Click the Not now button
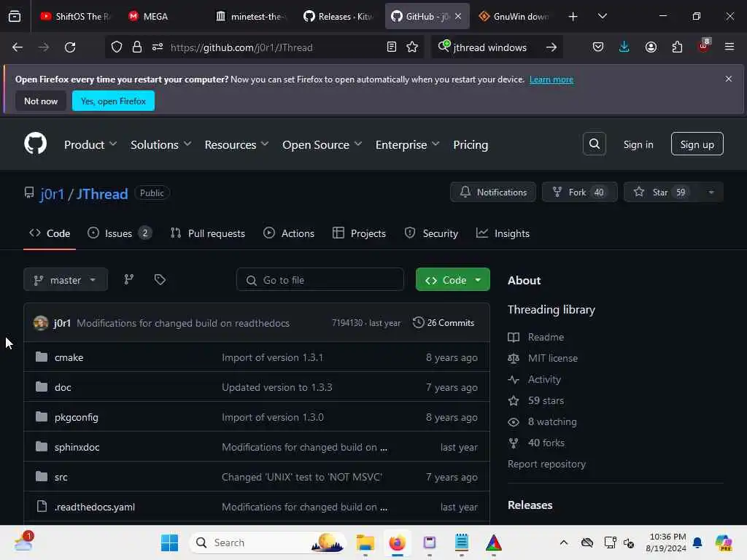This screenshot has width=747, height=560. [x=41, y=101]
